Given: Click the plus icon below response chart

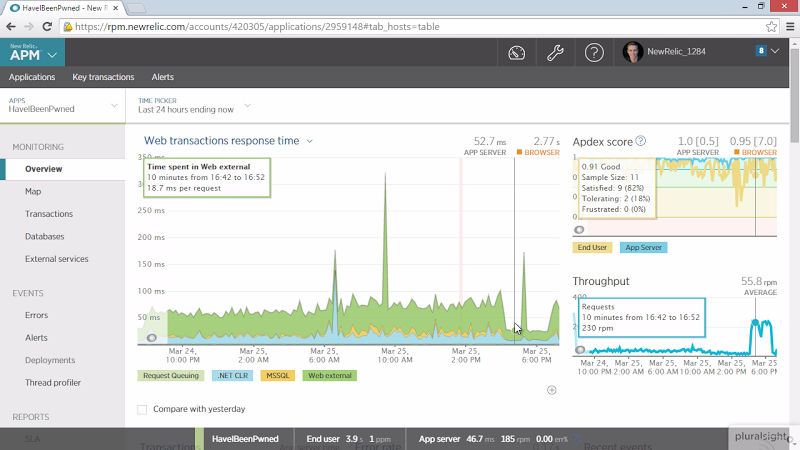Looking at the screenshot, I should [552, 390].
